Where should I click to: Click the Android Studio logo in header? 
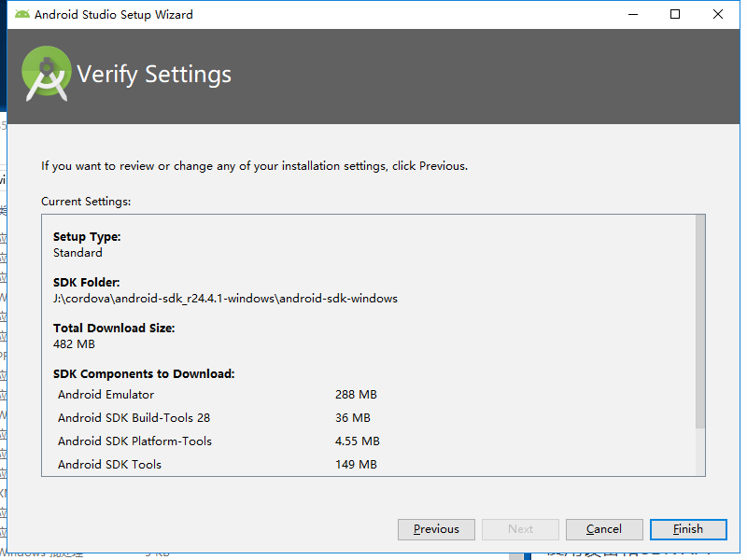coord(47,74)
